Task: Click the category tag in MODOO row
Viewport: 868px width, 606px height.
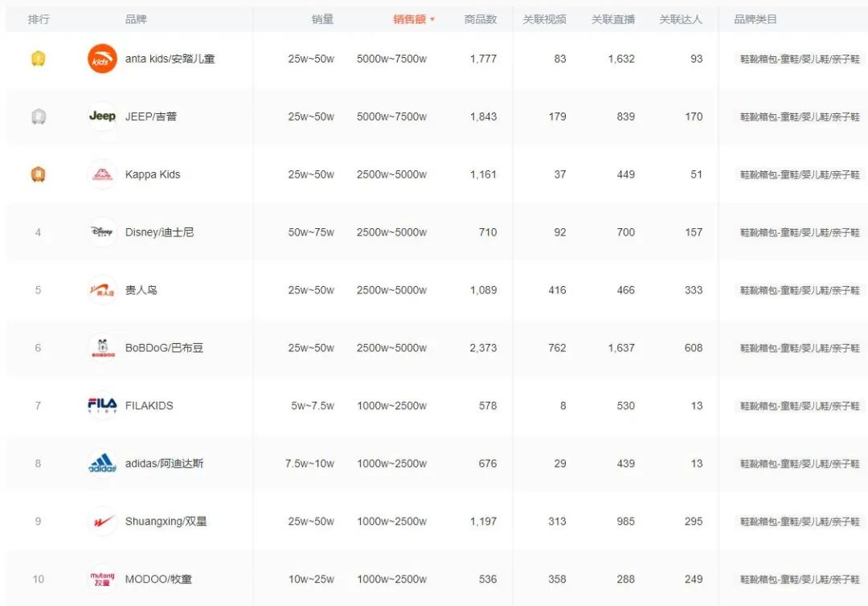Action: click(800, 579)
